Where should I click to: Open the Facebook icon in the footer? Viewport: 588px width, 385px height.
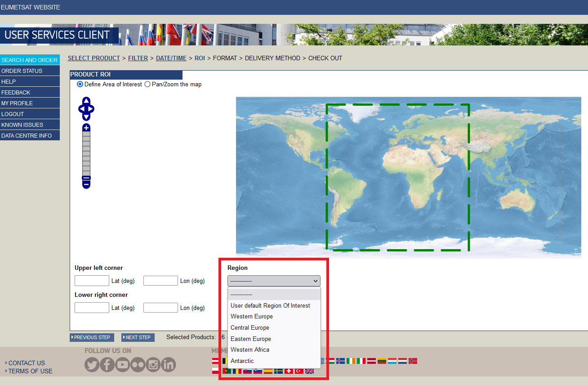click(107, 364)
